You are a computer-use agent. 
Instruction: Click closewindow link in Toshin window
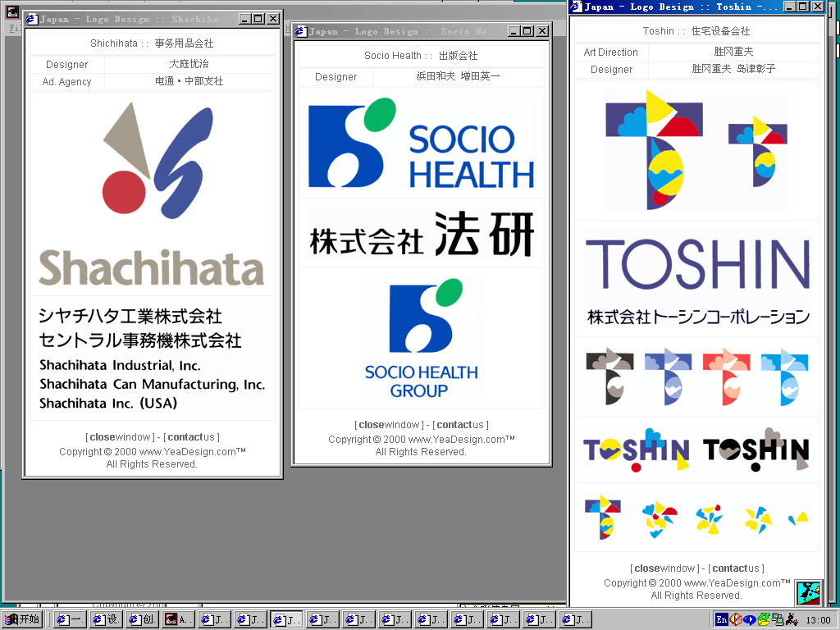(x=664, y=568)
